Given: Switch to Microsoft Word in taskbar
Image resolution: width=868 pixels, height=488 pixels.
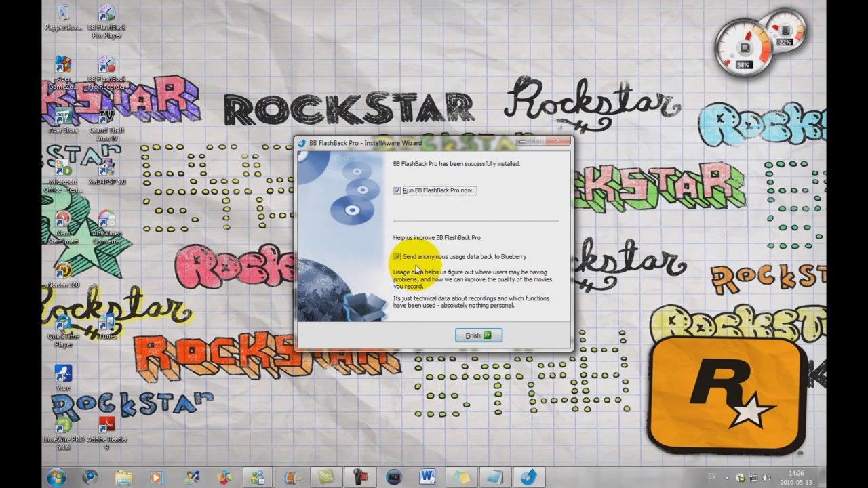Looking at the screenshot, I should point(427,477).
